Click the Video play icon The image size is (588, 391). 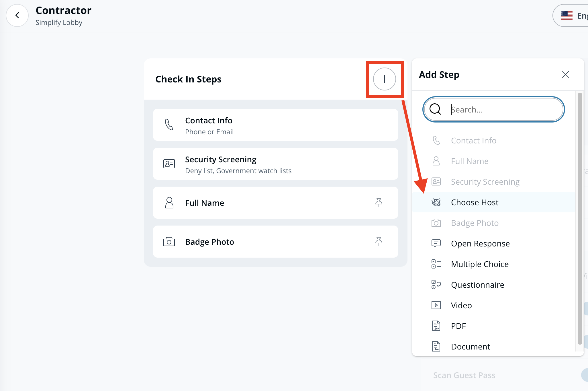pyautogui.click(x=436, y=305)
